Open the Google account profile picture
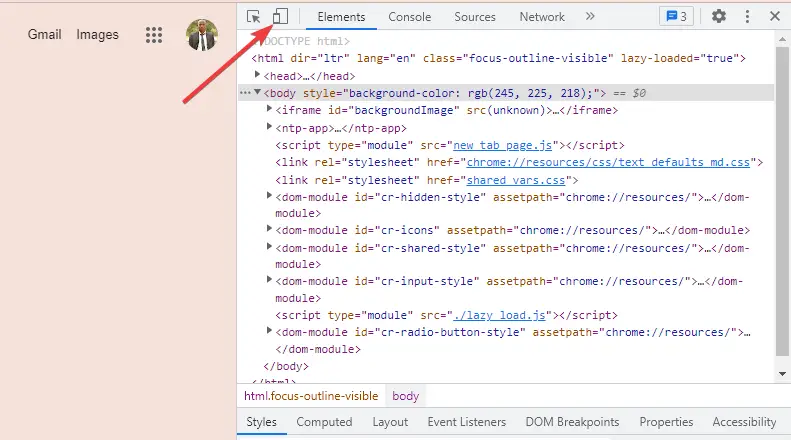 pyautogui.click(x=202, y=35)
